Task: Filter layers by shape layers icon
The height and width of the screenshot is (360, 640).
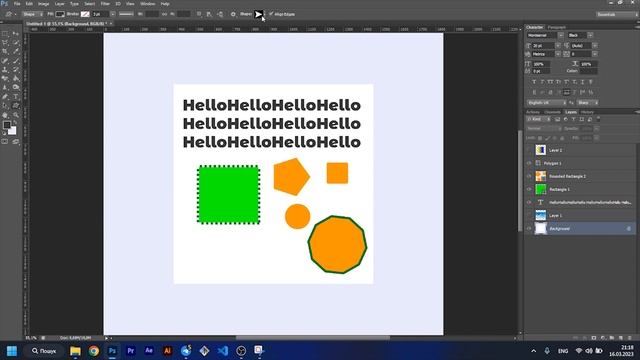Action: [x=582, y=119]
